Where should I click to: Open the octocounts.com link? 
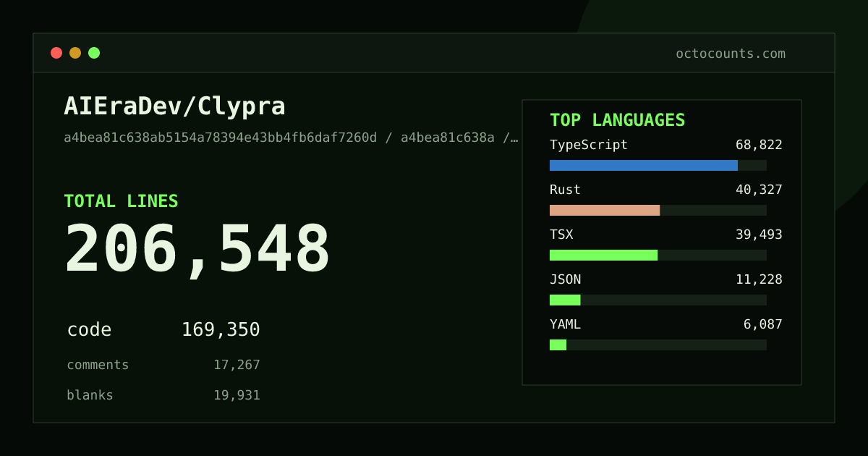point(731,54)
